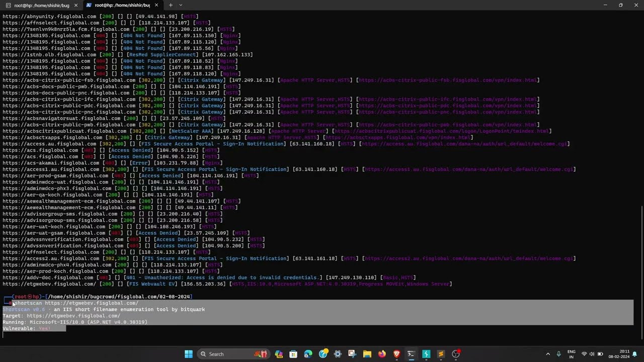Open Firefox from the taskbar
This screenshot has width=644, height=362.
click(x=382, y=354)
